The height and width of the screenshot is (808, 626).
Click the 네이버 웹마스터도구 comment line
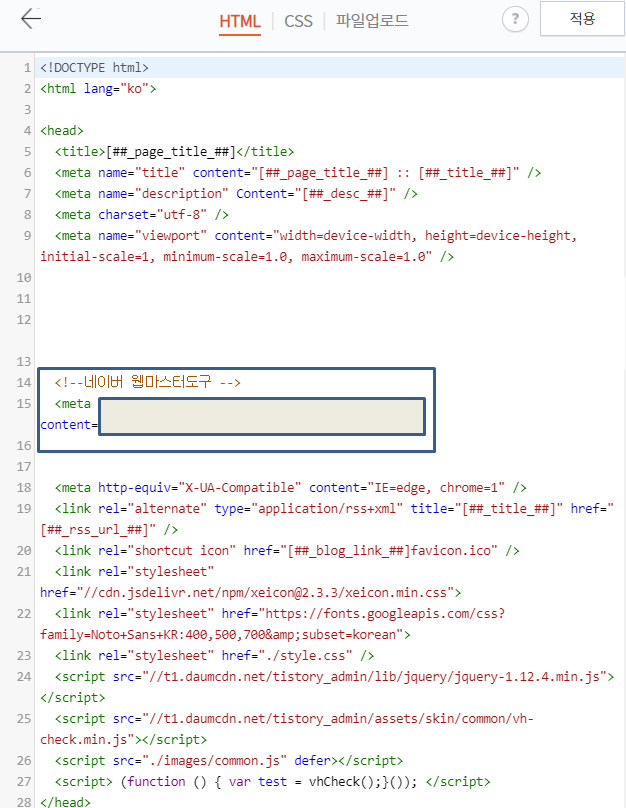[x=147, y=382]
